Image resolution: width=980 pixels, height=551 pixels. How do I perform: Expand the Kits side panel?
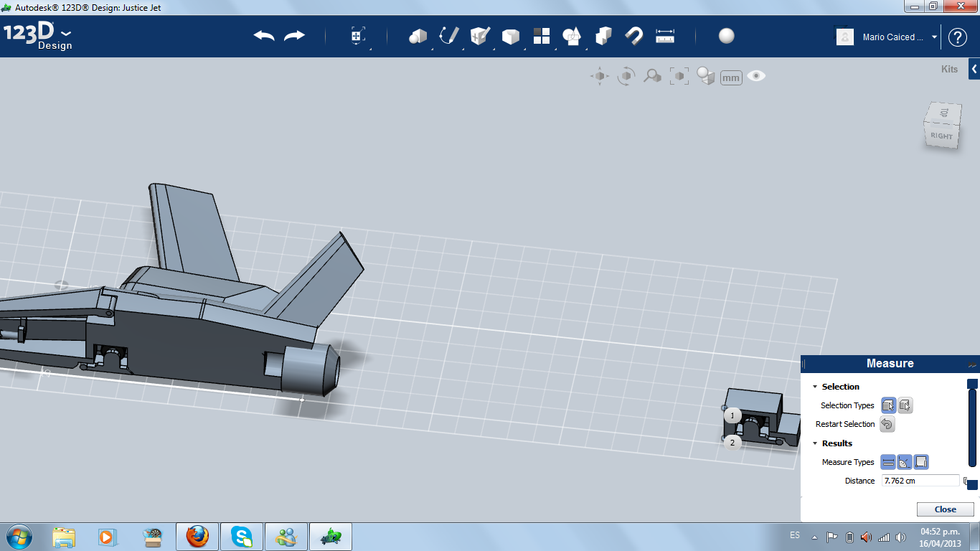974,69
